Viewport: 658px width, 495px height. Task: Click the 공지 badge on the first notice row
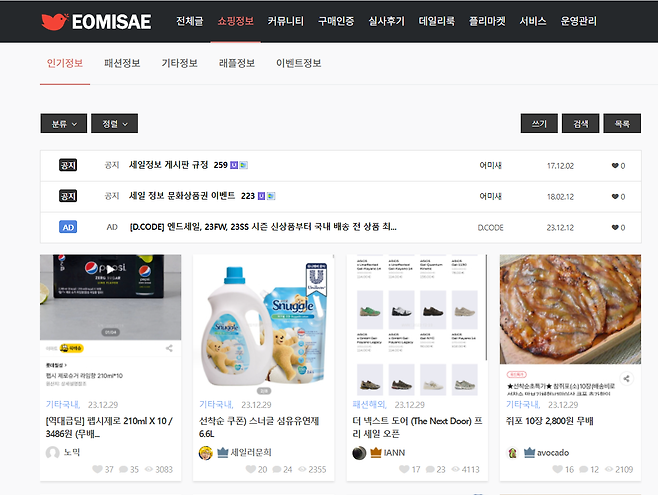point(68,165)
